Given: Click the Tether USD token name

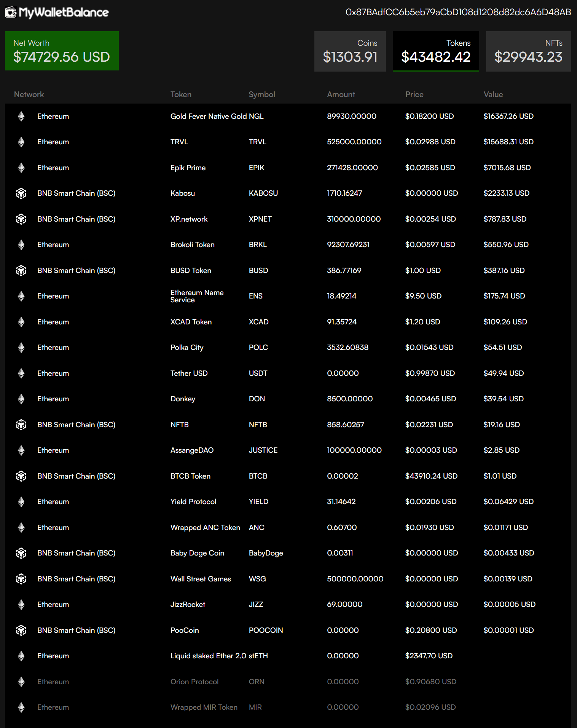Looking at the screenshot, I should 189,373.
